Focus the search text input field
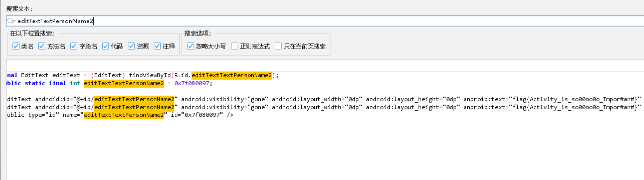Screen dimensions: 644x180 pos(299,21)
